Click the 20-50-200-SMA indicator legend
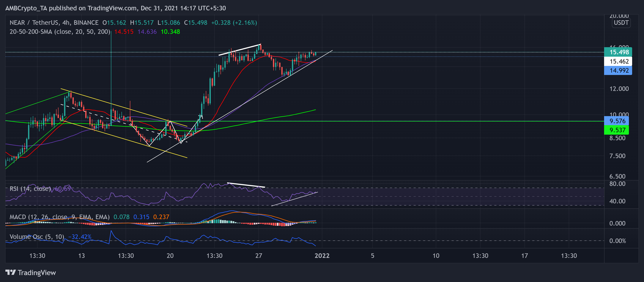644x282 pixels. pos(60,32)
